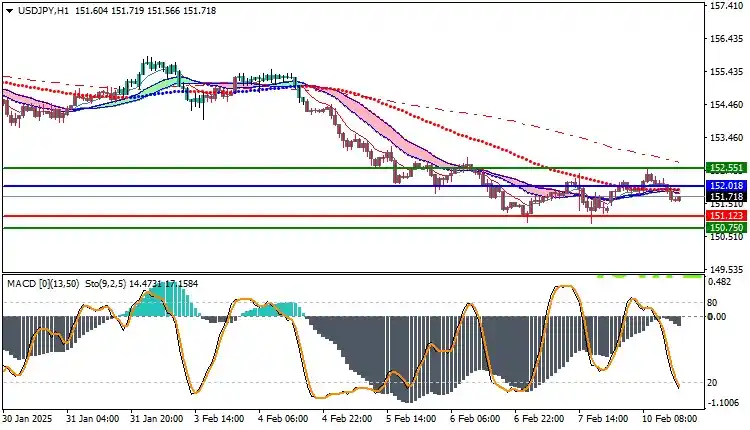Click the -1.1006 value on MACD scale

[x=724, y=403]
